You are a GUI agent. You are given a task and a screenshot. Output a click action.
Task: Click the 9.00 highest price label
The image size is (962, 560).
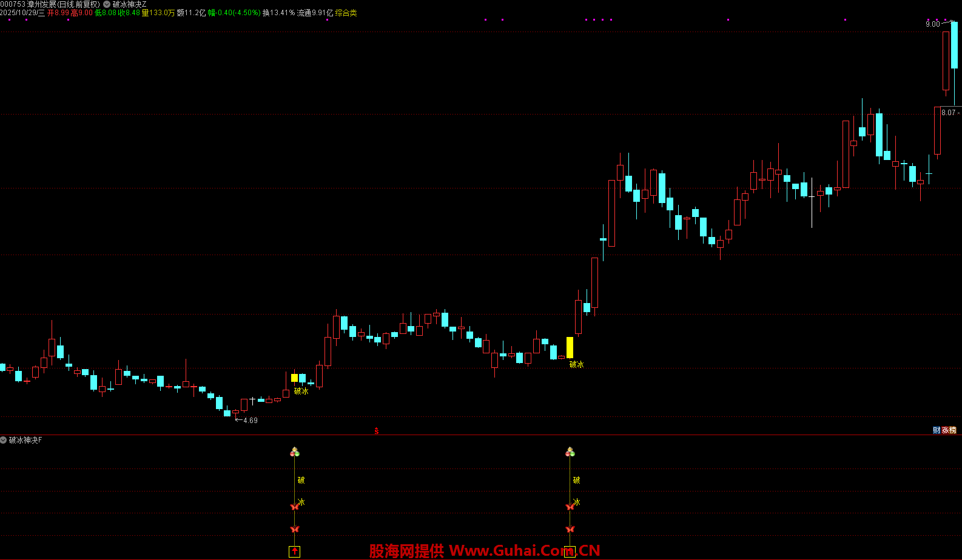tap(932, 24)
